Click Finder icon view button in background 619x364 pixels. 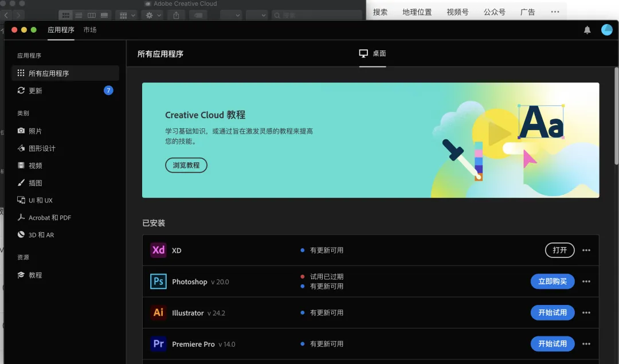65,15
